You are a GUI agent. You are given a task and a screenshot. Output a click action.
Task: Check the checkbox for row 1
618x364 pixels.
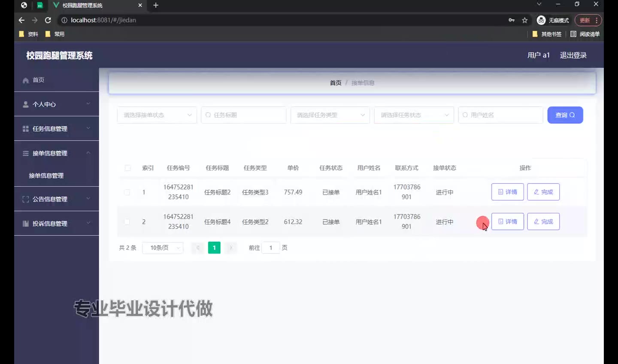point(127,192)
